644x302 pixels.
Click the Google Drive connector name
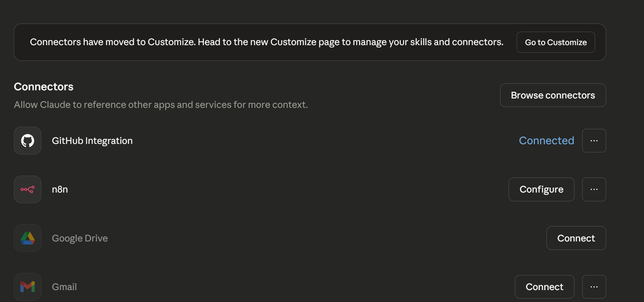(x=80, y=238)
